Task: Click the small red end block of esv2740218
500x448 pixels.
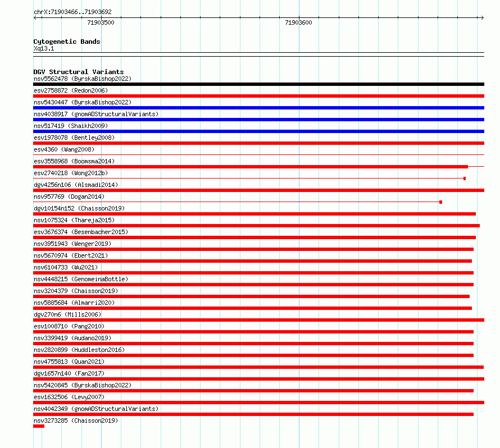Action: click(465, 179)
